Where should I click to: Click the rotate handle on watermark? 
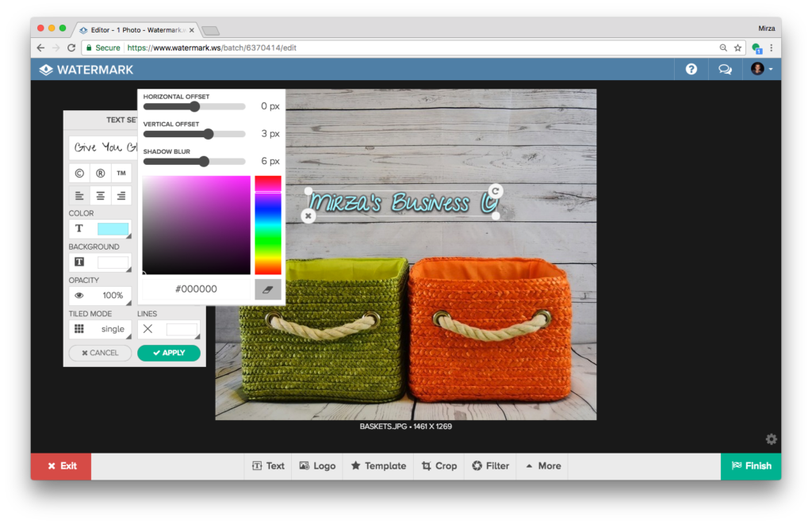pos(496,191)
